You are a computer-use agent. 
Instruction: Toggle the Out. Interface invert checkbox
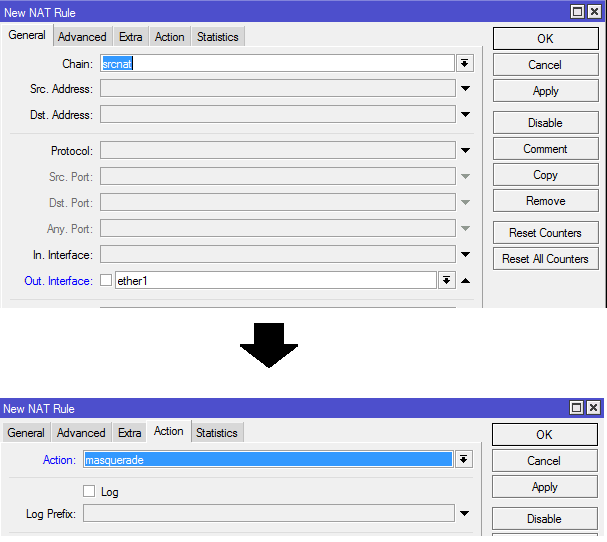[106, 280]
